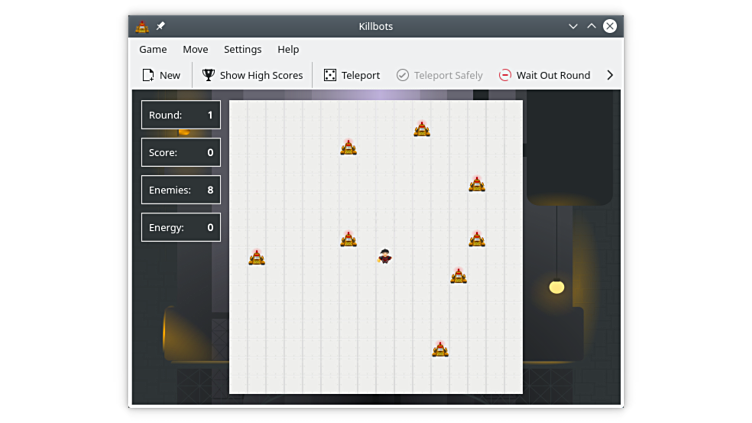
Task: Click the bottommost robot on the grid
Action: coord(440,349)
